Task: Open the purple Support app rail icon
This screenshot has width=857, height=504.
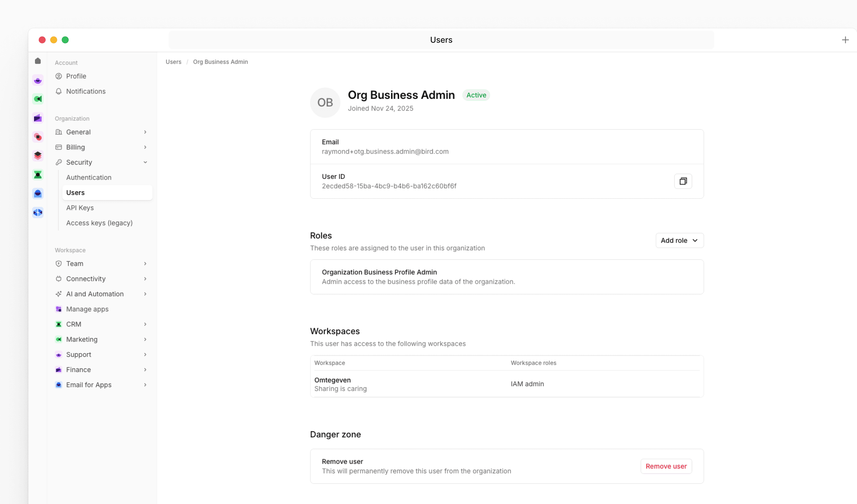Action: click(38, 80)
